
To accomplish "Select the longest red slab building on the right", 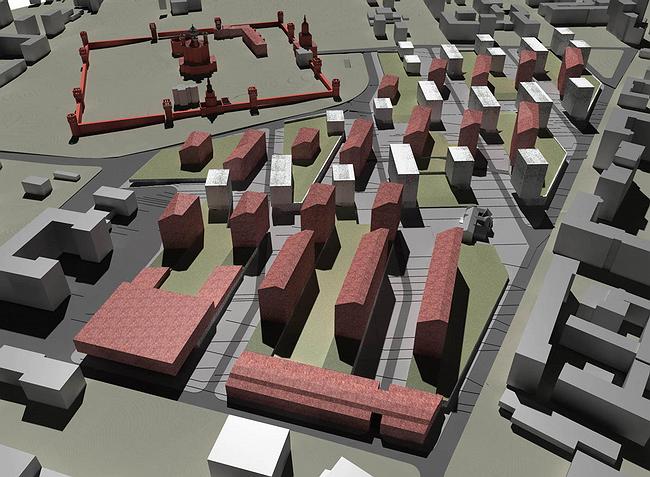I will 438,295.
